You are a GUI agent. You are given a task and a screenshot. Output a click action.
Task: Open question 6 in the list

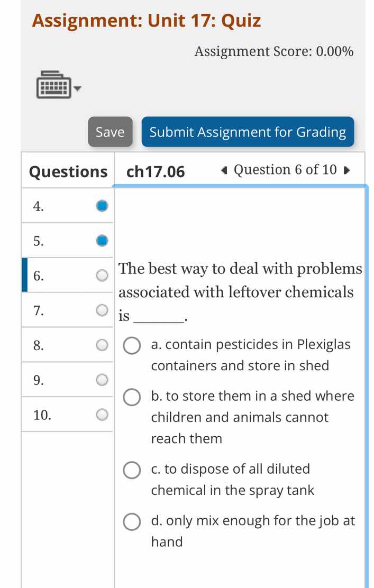point(38,275)
